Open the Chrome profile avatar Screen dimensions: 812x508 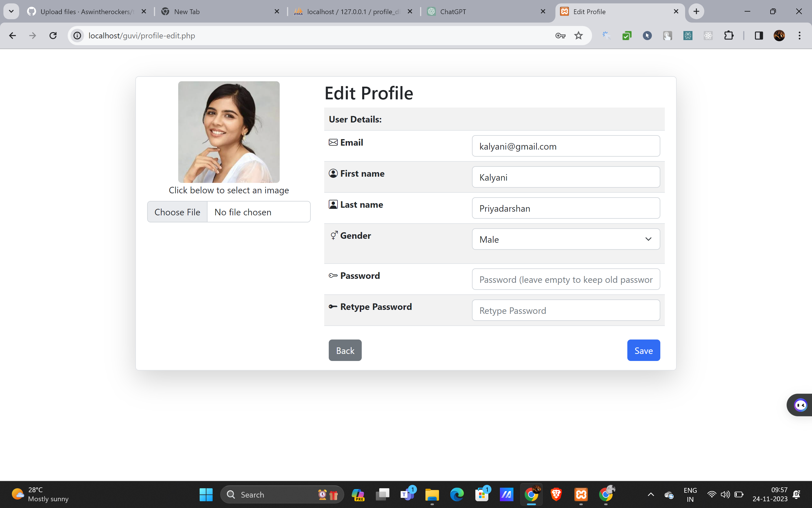pyautogui.click(x=779, y=36)
